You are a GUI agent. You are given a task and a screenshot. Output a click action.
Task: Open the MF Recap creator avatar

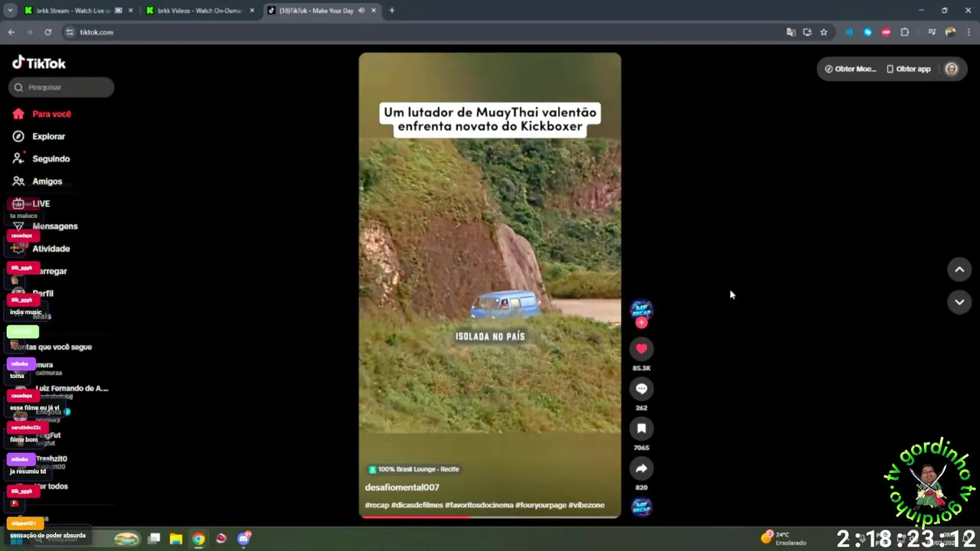(x=642, y=309)
